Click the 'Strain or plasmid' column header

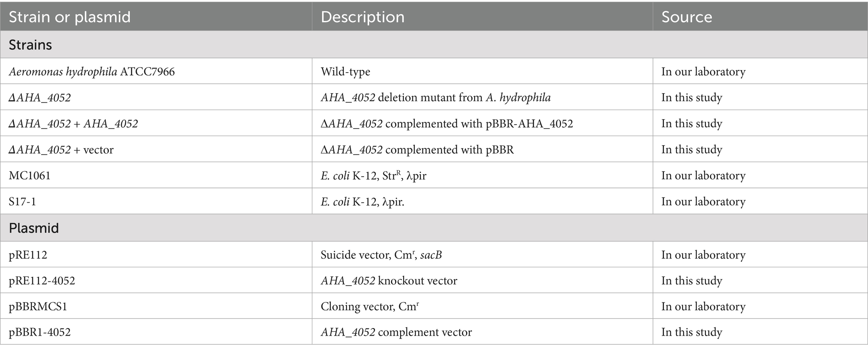(70, 17)
